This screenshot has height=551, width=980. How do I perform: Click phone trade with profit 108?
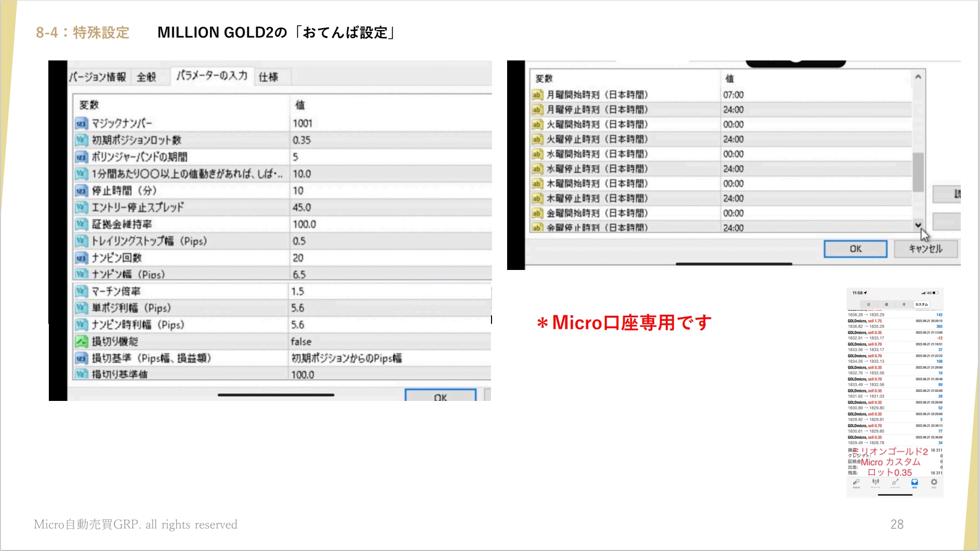895,359
